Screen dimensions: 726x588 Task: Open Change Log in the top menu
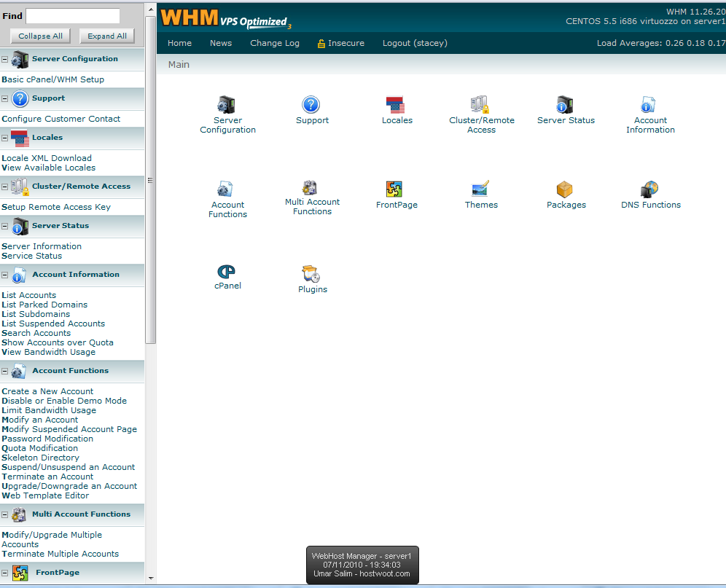pos(275,43)
